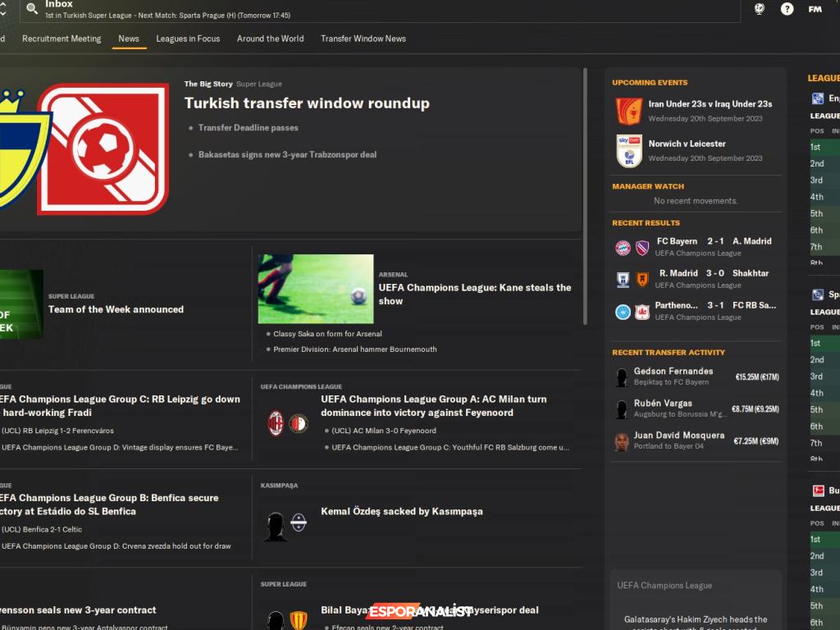Click the FC Bayern badge in Recent Results
840x630 pixels.
[623, 248]
